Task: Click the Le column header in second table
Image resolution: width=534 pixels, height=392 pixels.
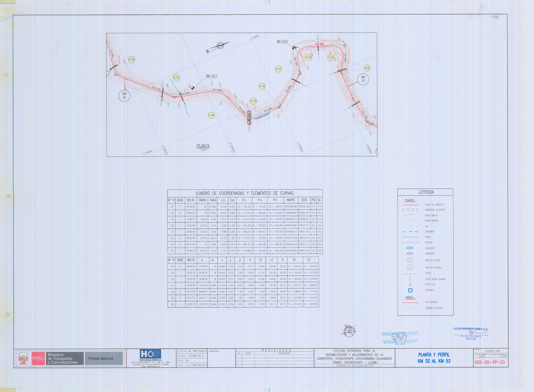Action: (x=213, y=260)
